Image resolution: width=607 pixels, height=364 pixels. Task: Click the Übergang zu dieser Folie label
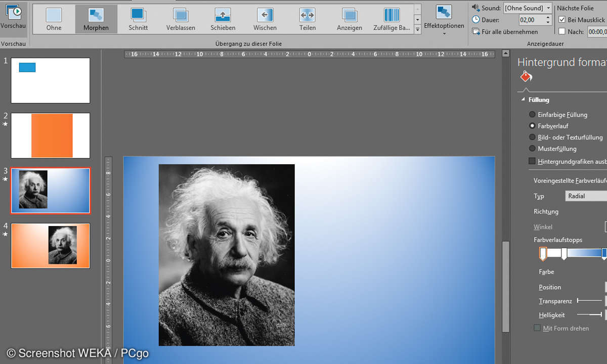click(x=248, y=44)
